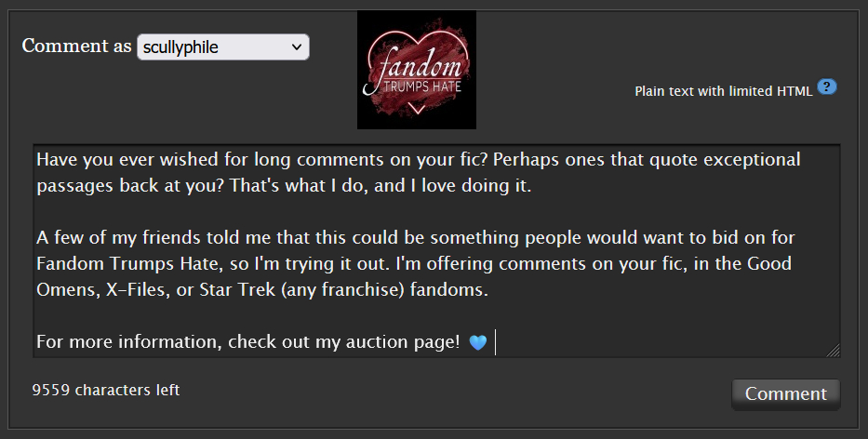
Task: Click the blank line above 'For more information'
Action: pos(436,315)
